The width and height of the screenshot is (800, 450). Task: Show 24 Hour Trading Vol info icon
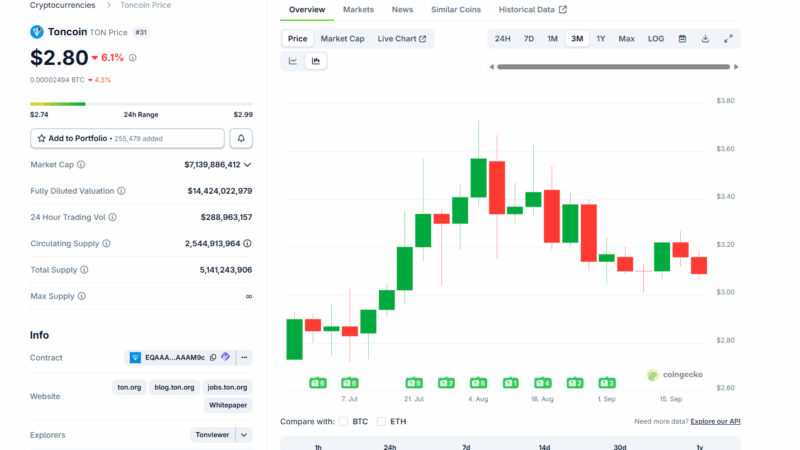tap(113, 217)
